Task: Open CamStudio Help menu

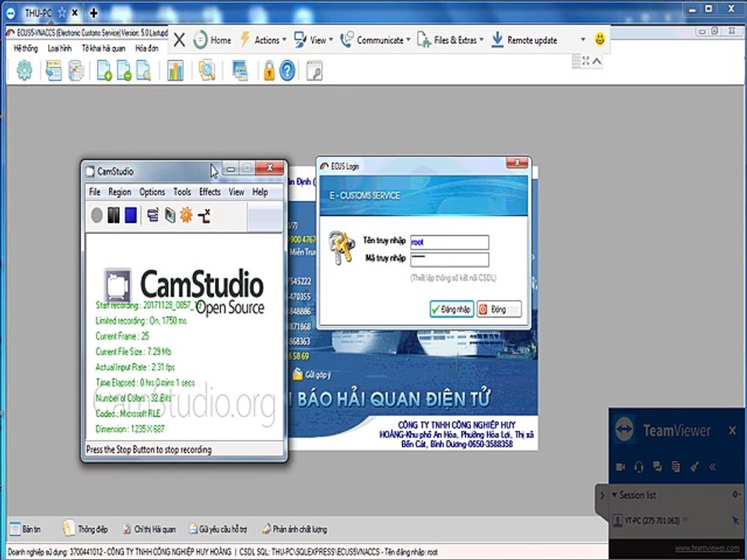Action: tap(260, 192)
